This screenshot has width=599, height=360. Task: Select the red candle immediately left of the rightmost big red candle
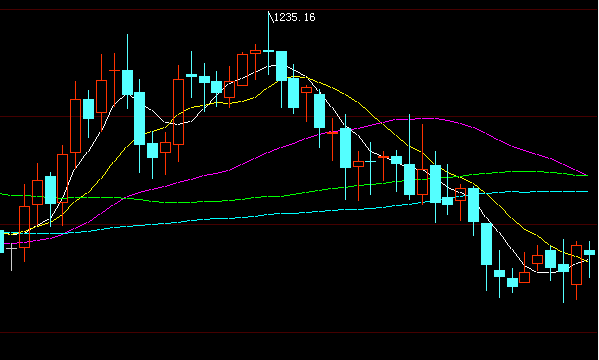point(537,259)
